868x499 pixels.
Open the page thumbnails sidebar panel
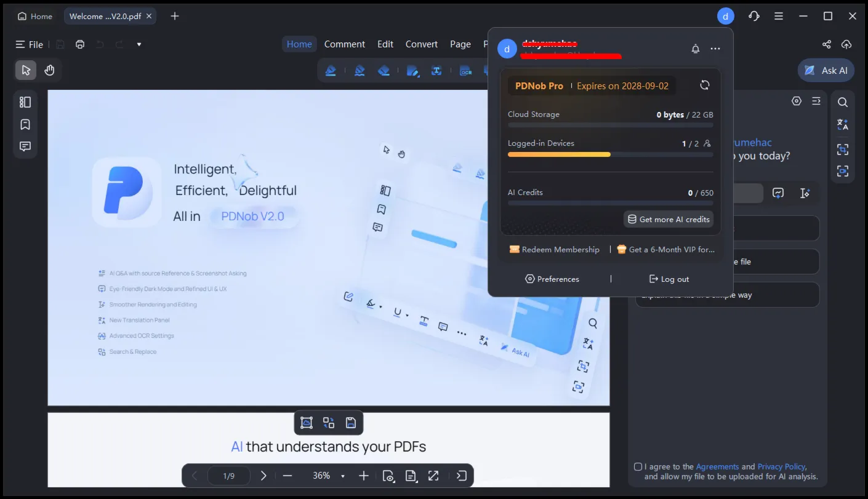click(25, 102)
